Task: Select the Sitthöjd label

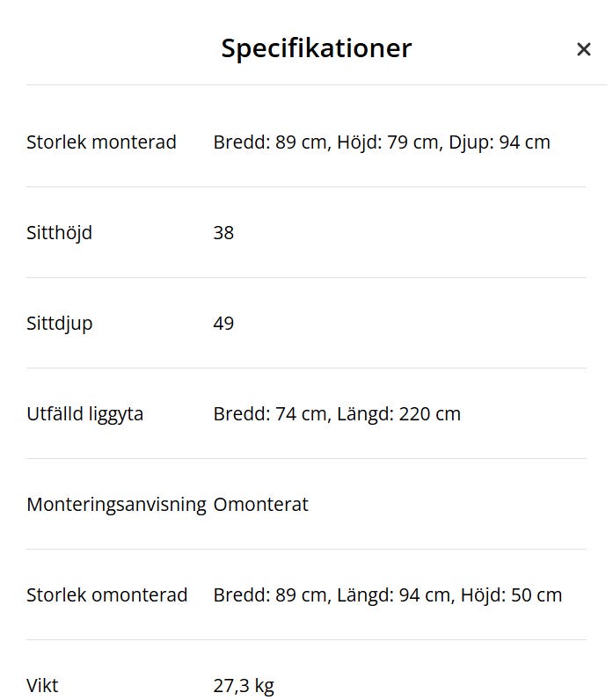Action: (x=59, y=232)
